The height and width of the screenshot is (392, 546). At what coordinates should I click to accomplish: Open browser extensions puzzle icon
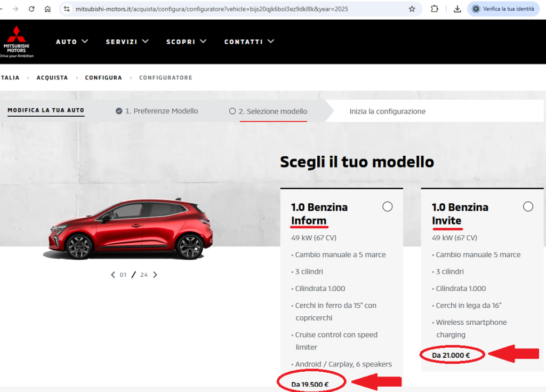(x=434, y=9)
